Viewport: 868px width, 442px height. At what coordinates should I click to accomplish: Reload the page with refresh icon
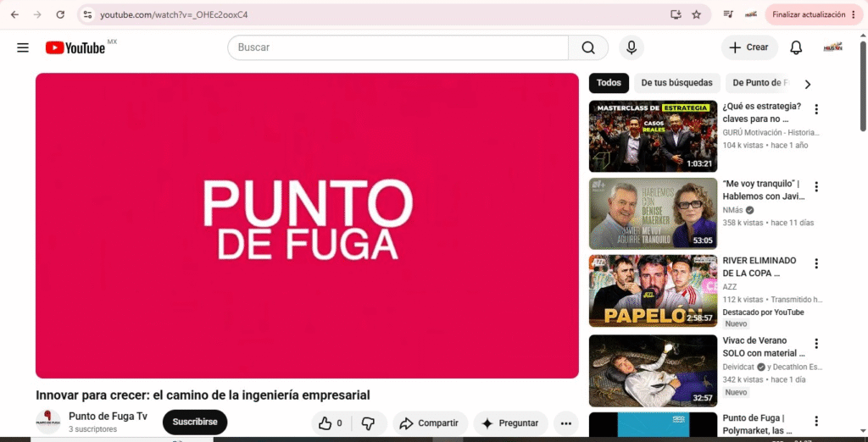click(60, 15)
